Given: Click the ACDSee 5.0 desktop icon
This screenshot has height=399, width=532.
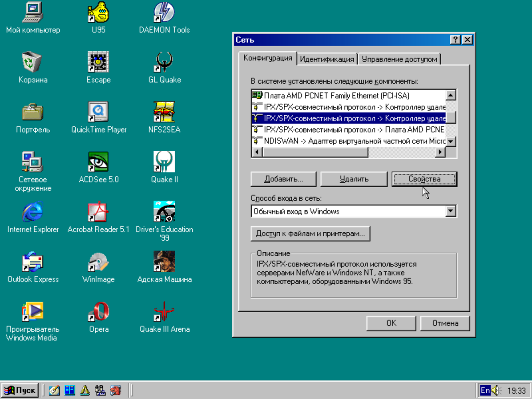Looking at the screenshot, I should 98,163.
